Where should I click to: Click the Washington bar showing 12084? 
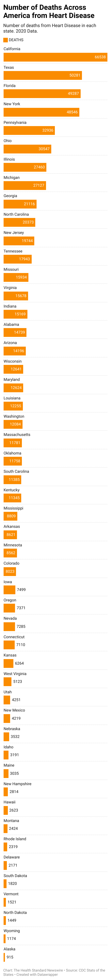click(x=13, y=424)
